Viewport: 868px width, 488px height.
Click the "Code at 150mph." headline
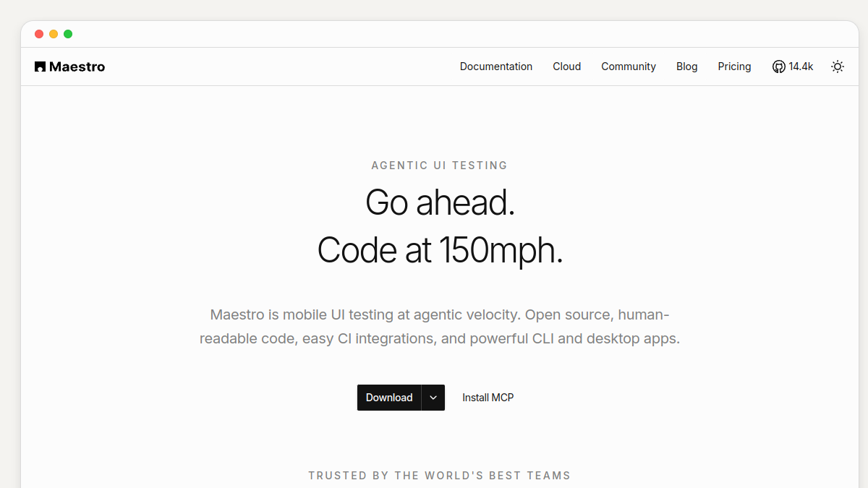click(x=440, y=250)
